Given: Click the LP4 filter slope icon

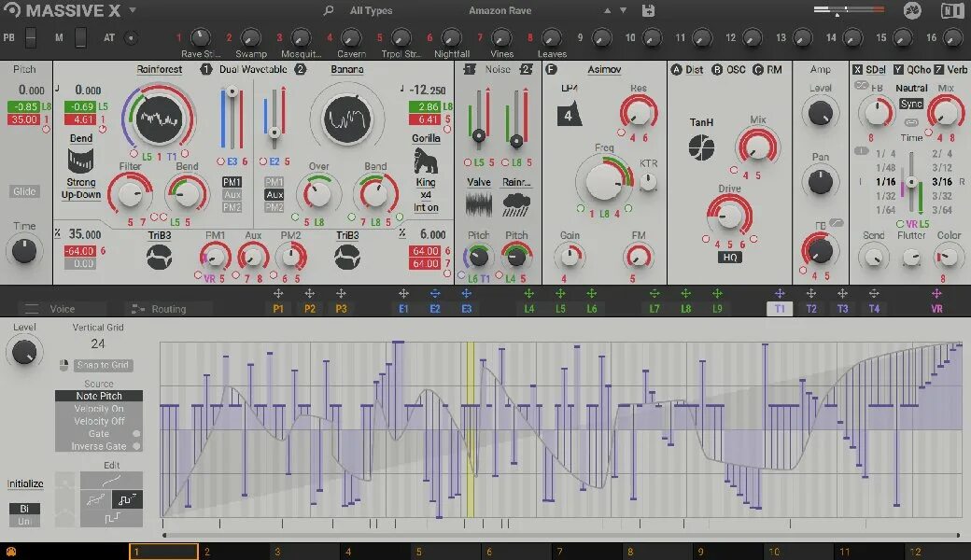Looking at the screenshot, I should coord(569,114).
